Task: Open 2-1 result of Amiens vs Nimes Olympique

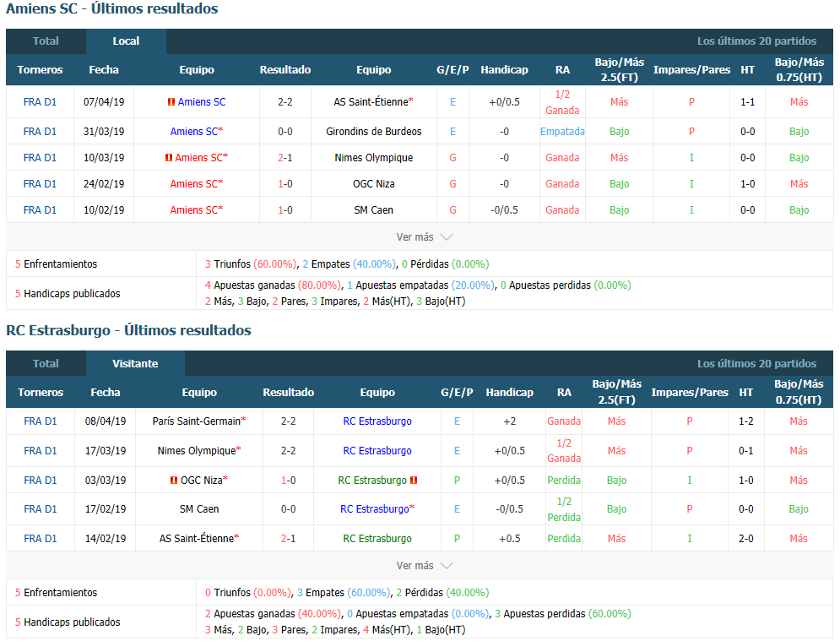Action: point(285,158)
